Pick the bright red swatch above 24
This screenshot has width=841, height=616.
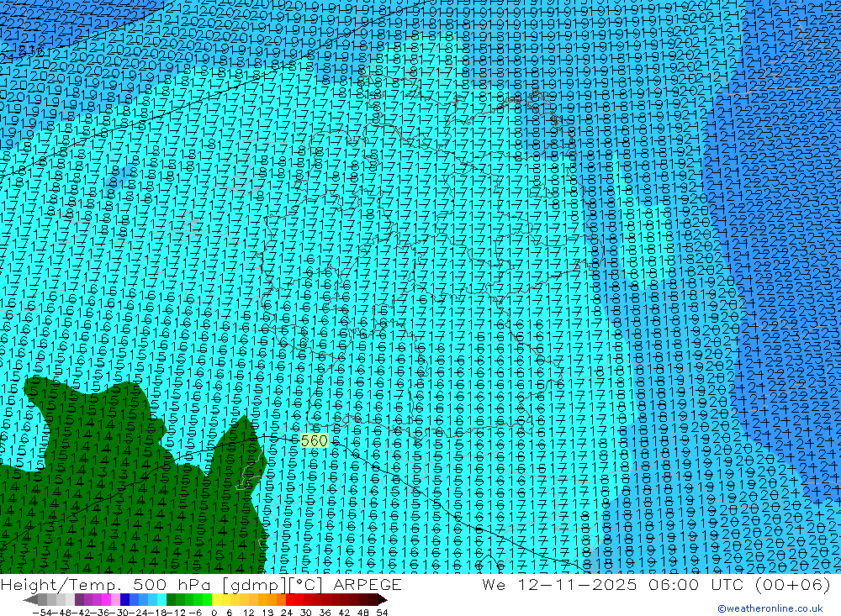[x=290, y=599]
